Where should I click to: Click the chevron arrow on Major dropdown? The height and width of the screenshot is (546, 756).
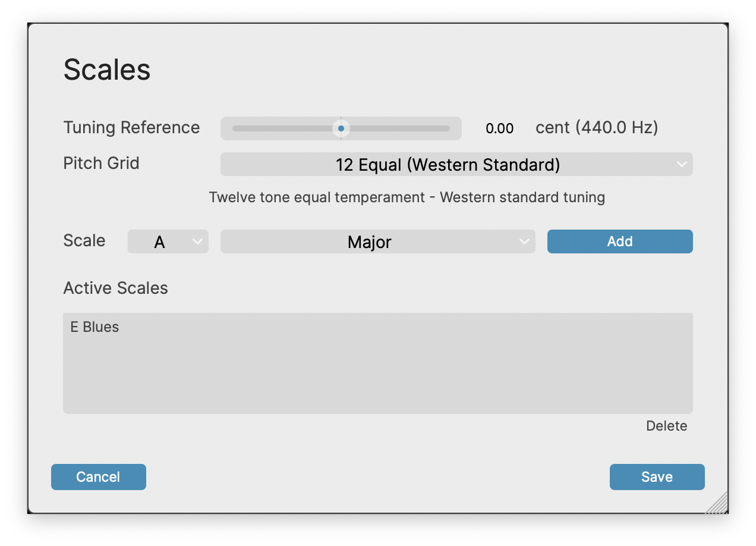coord(524,241)
